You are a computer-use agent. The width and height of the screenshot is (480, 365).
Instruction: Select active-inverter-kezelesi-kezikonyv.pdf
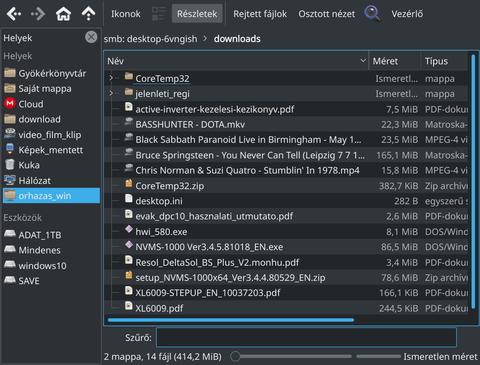click(286, 109)
